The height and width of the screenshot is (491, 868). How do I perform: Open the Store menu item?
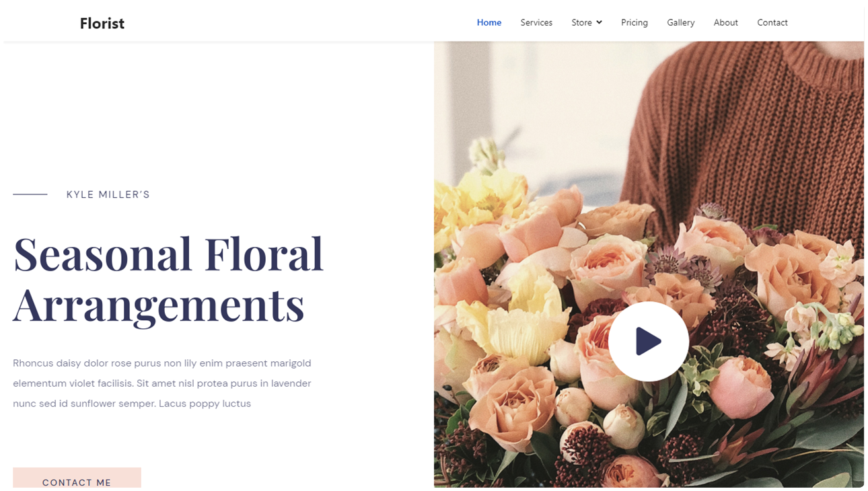(x=581, y=22)
